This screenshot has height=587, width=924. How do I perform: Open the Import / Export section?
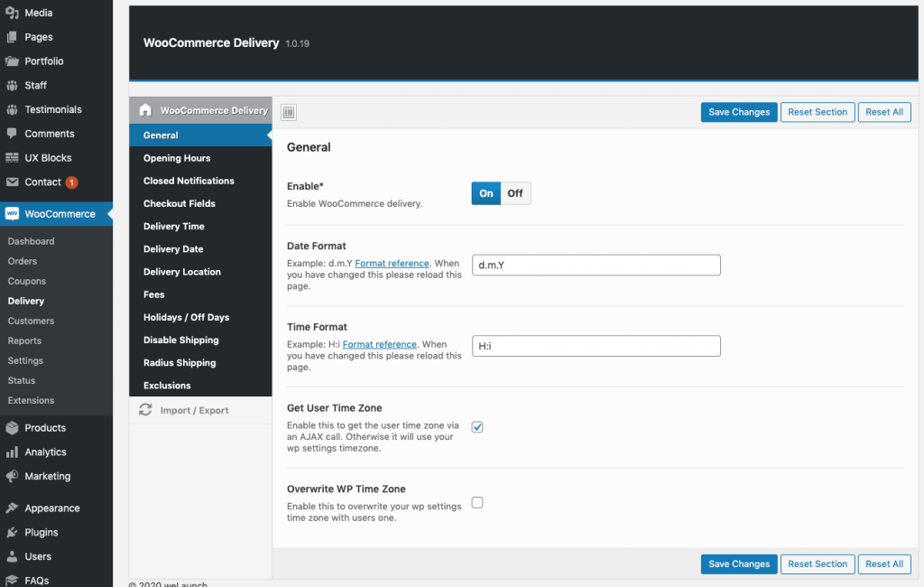[x=200, y=410]
